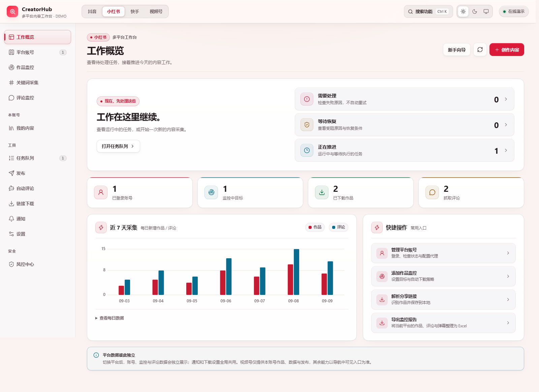Expand 等待恢复 row chevron
The width and height of the screenshot is (539, 392).
coord(506,125)
